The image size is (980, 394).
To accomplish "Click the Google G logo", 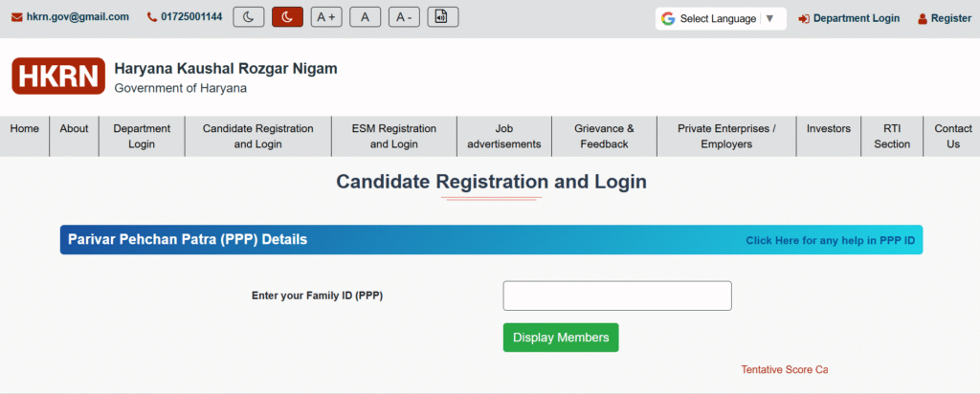I will coord(668,19).
